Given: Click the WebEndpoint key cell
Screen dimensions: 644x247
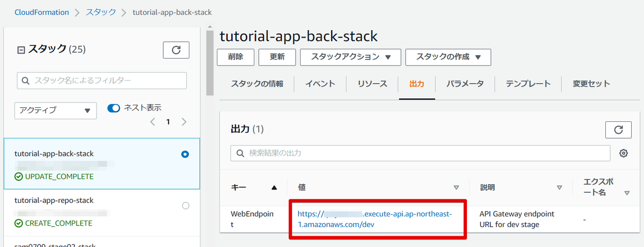Looking at the screenshot, I should [x=252, y=219].
